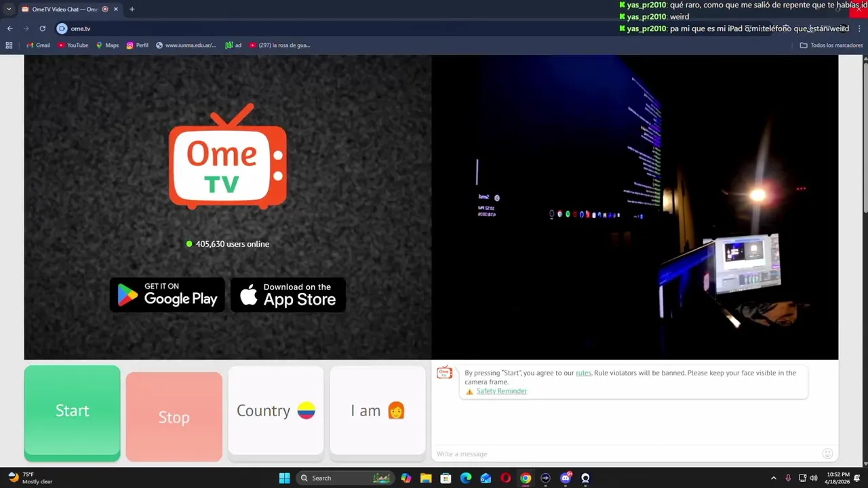Screen dimensions: 868x488
Task: Go forward in browser history
Action: [x=26, y=28]
